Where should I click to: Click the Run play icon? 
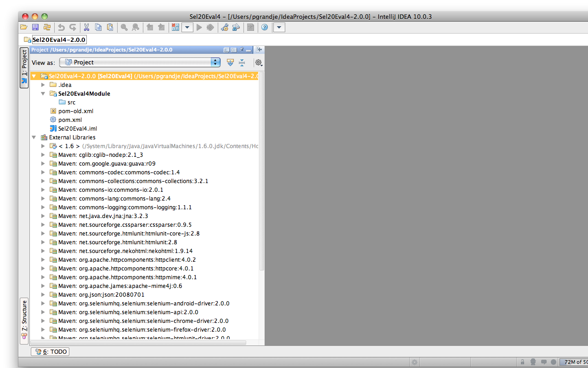click(x=199, y=28)
